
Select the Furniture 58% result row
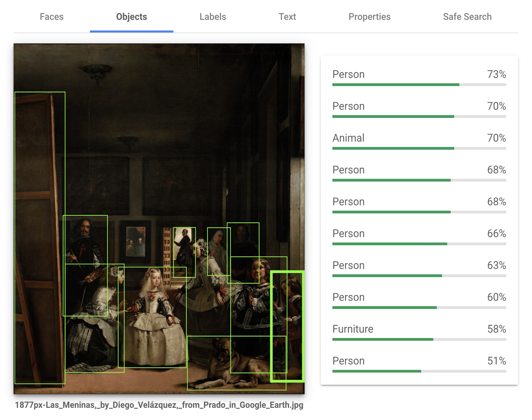click(x=419, y=332)
